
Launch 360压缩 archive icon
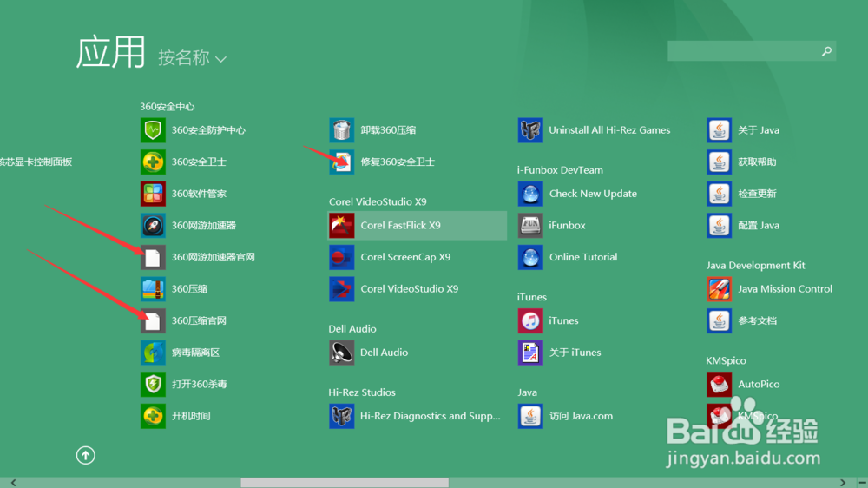[x=153, y=289]
